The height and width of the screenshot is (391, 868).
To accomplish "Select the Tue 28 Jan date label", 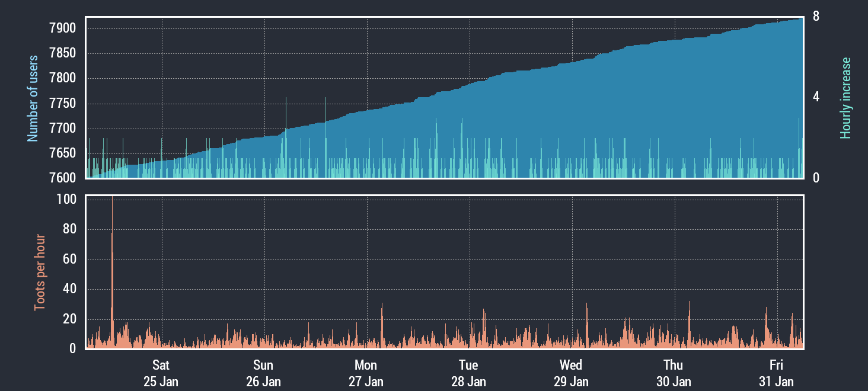I will pyautogui.click(x=468, y=373).
